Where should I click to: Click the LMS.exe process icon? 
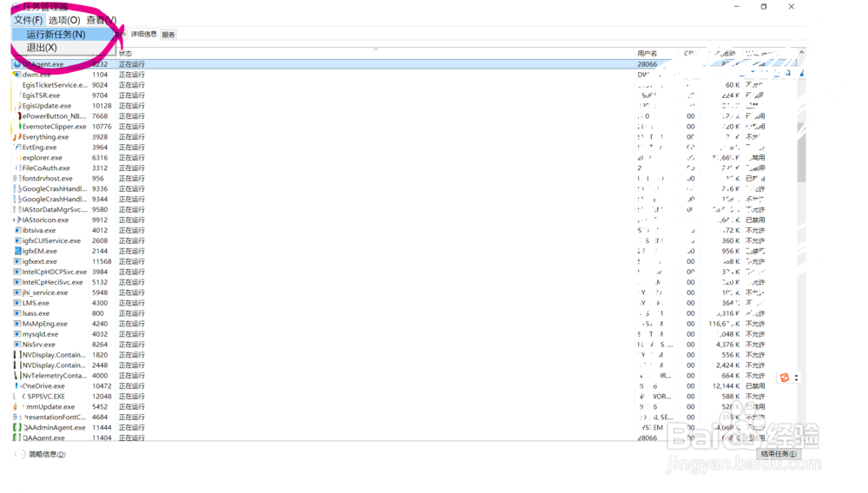pos(17,303)
